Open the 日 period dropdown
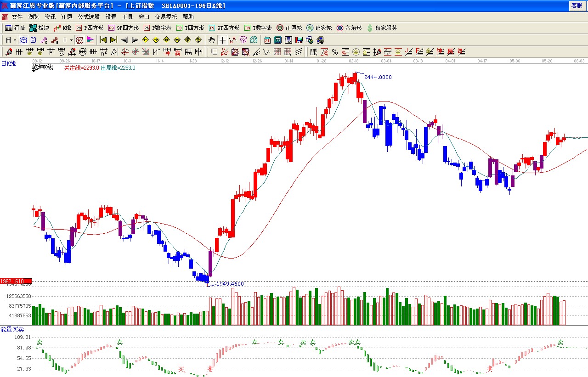 point(11,40)
